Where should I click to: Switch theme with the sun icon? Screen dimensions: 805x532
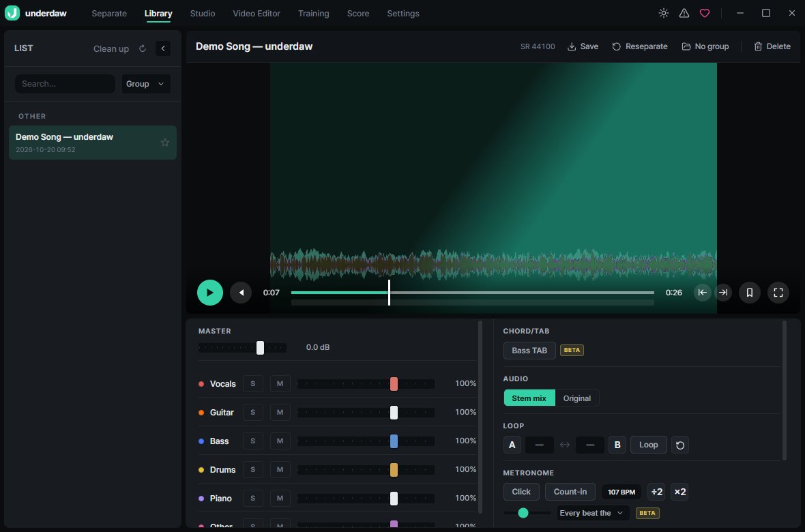pyautogui.click(x=664, y=14)
